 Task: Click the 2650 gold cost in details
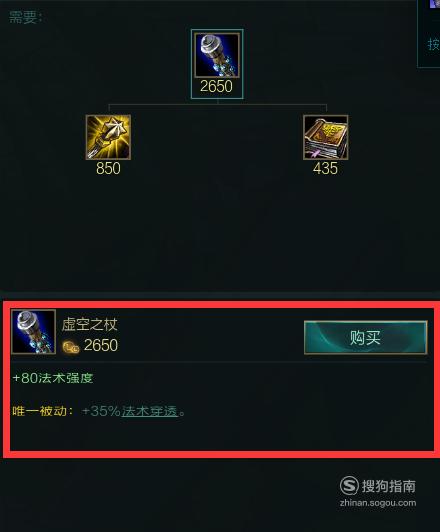101,345
